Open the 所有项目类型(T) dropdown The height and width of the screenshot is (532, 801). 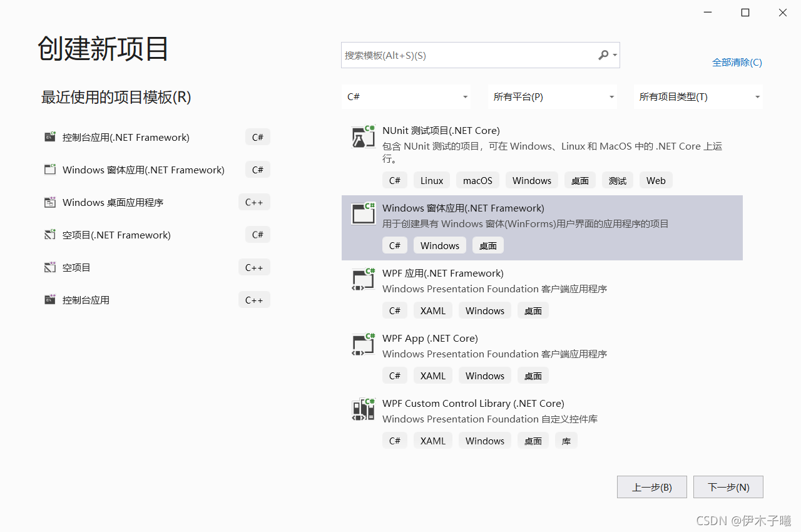click(x=698, y=97)
